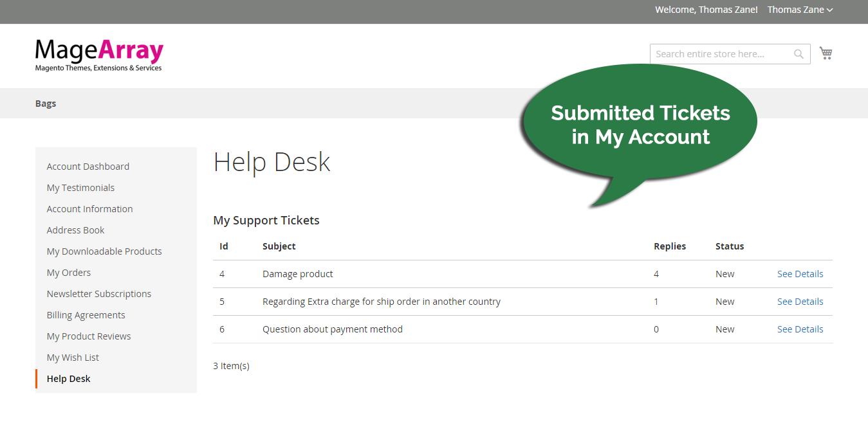Open My Testimonials
The image size is (868, 436).
tap(80, 187)
